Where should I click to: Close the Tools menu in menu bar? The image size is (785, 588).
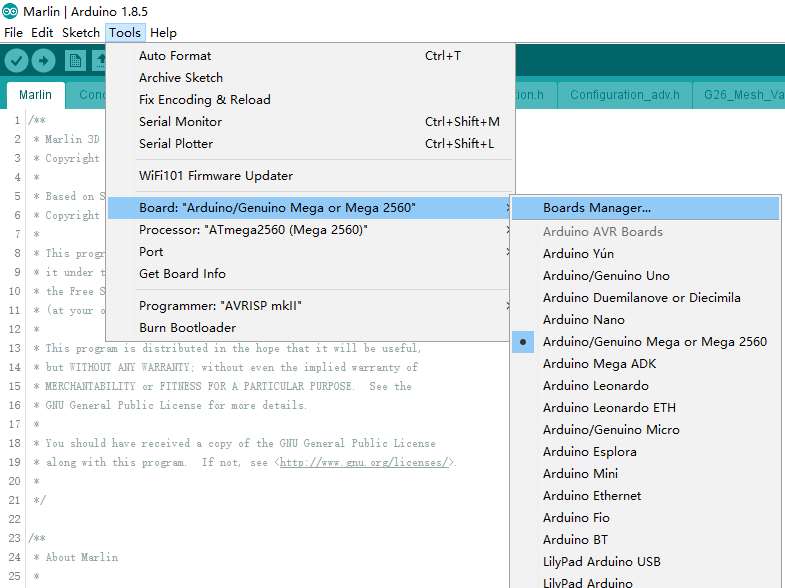click(x=125, y=33)
